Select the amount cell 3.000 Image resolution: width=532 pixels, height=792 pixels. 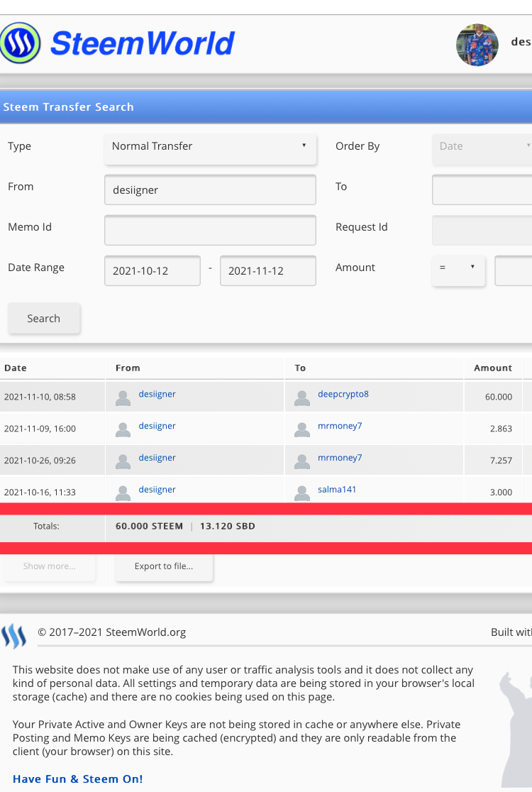[501, 493]
